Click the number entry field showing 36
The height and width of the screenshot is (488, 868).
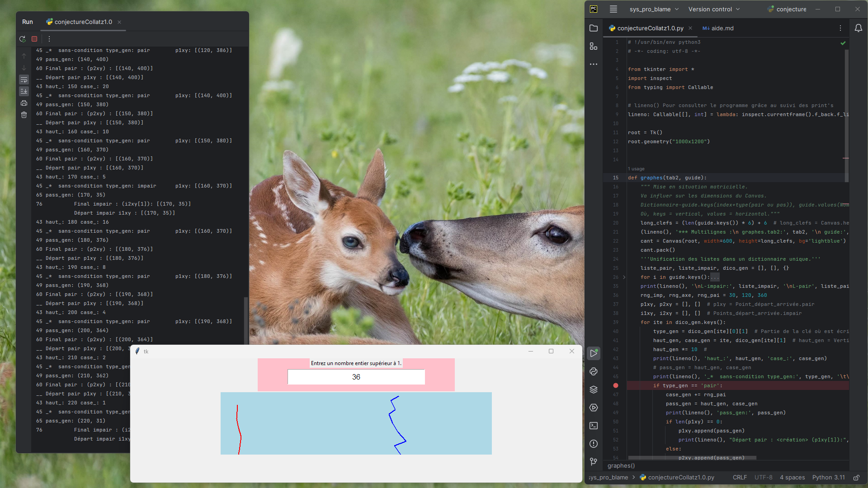click(x=356, y=377)
